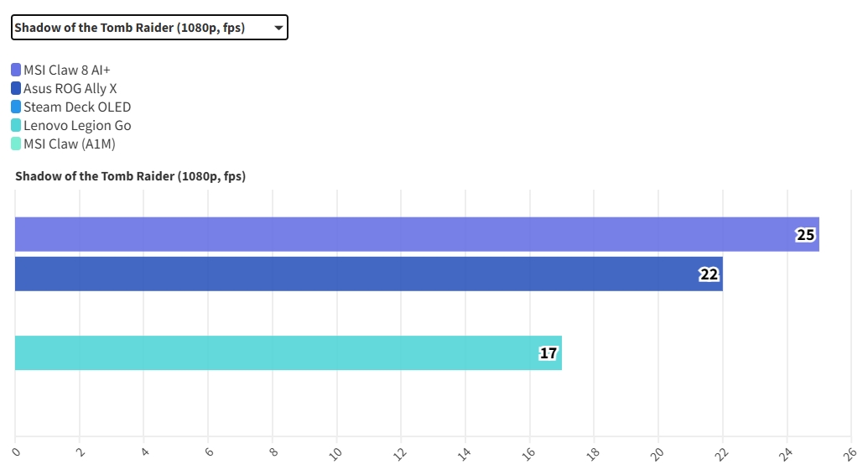This screenshot has height=475, width=868.
Task: Click the MSI Claw 8 AI+ legend swatch
Action: point(16,70)
